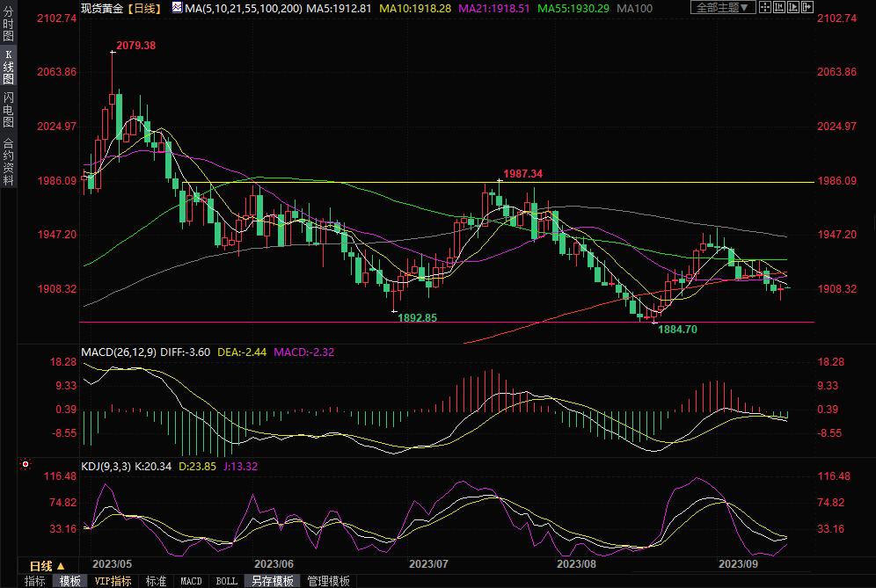Click the 另存模板 button
Screen dimensions: 876x588
272,581
